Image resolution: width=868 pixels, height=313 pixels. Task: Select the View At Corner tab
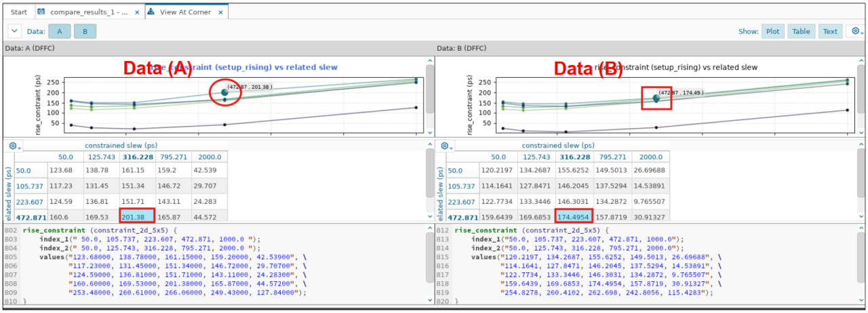(x=185, y=12)
